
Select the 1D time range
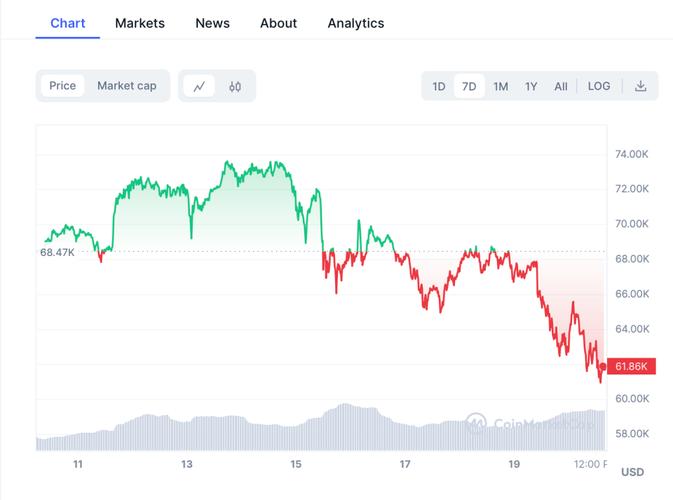[x=439, y=86]
